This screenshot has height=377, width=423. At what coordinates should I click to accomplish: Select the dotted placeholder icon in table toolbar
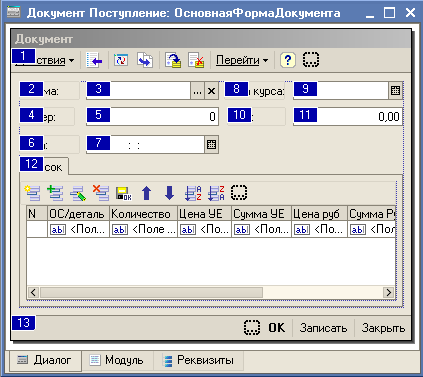click(x=239, y=193)
